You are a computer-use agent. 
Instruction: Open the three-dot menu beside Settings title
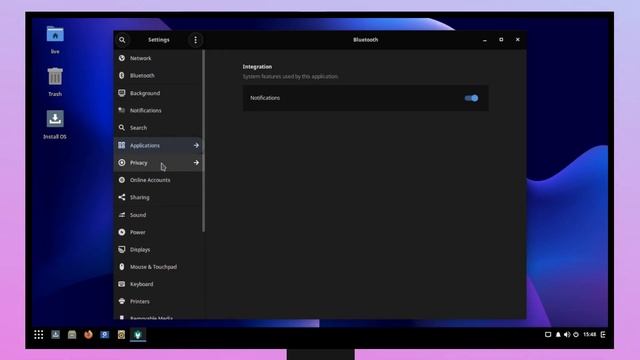196,40
